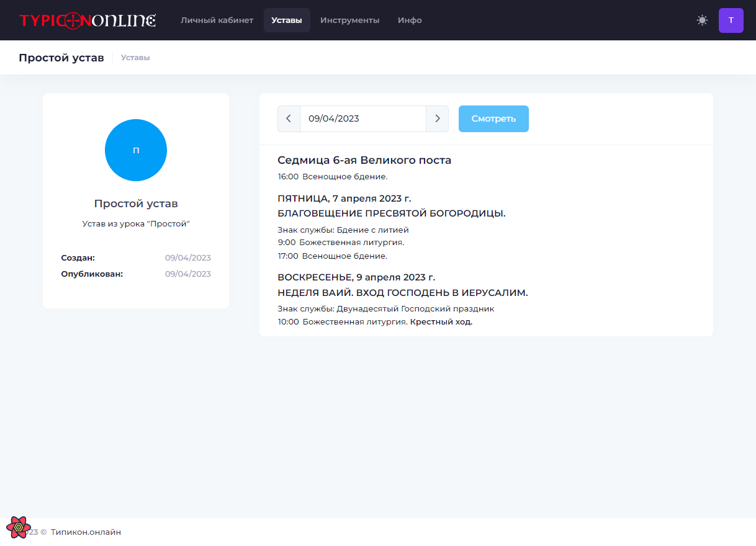This screenshot has height=546, width=756.
Task: Click Знак службы: Двунадесятый Господский праздник line
Action: click(x=386, y=308)
